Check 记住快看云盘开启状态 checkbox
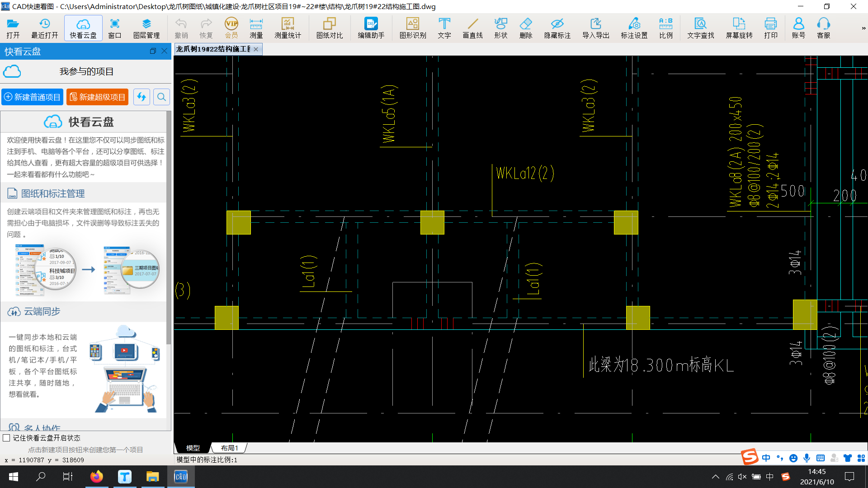 pyautogui.click(x=6, y=438)
